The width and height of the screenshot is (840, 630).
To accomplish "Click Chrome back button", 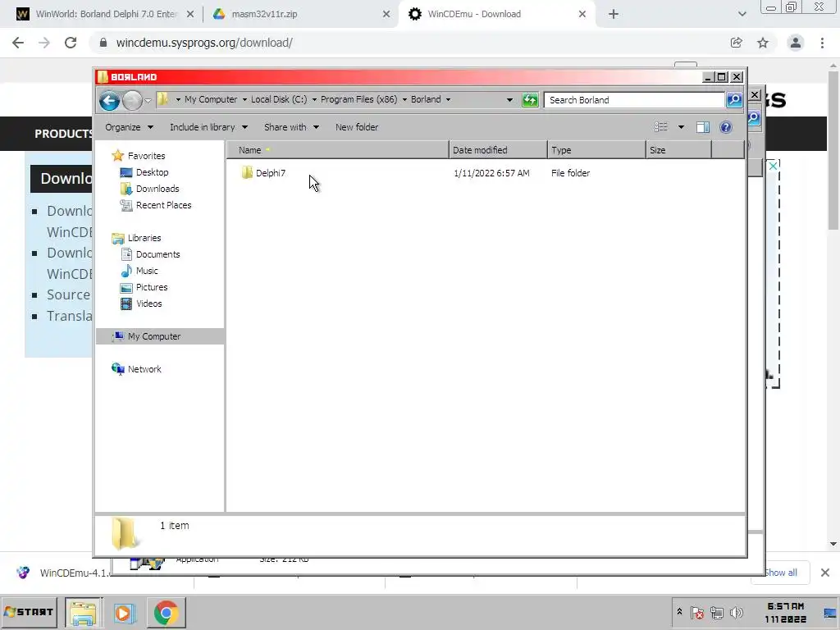I will tap(18, 43).
